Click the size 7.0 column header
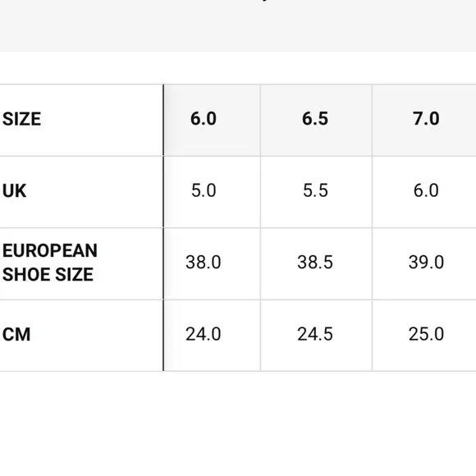The width and height of the screenshot is (476, 476). 424,120
